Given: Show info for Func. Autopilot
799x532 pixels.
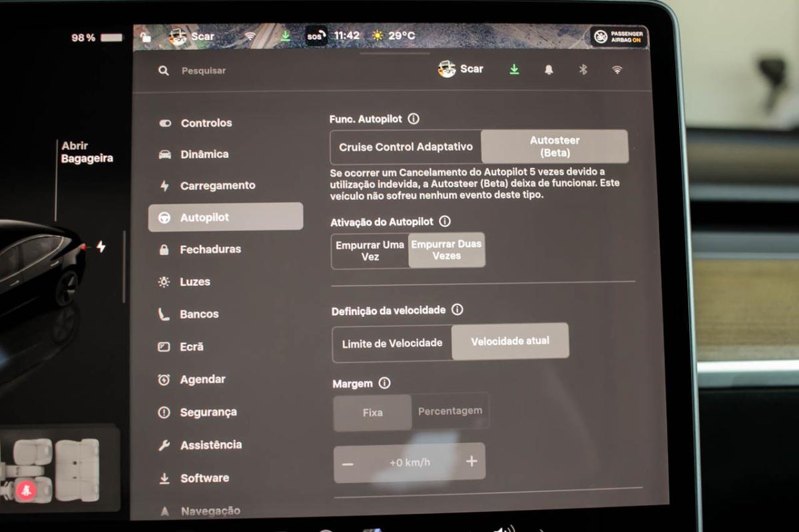Looking at the screenshot, I should (413, 119).
